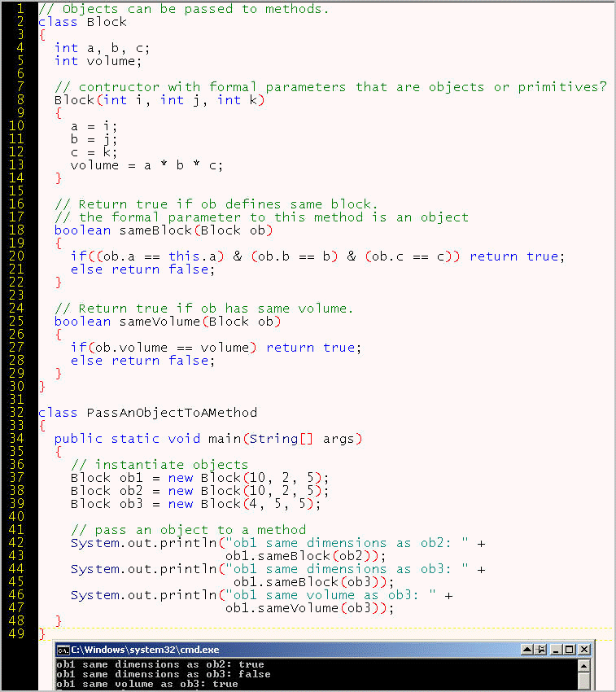Click the "if(ob.volume == volume) return true;" line
The image size is (616, 692).
(216, 348)
